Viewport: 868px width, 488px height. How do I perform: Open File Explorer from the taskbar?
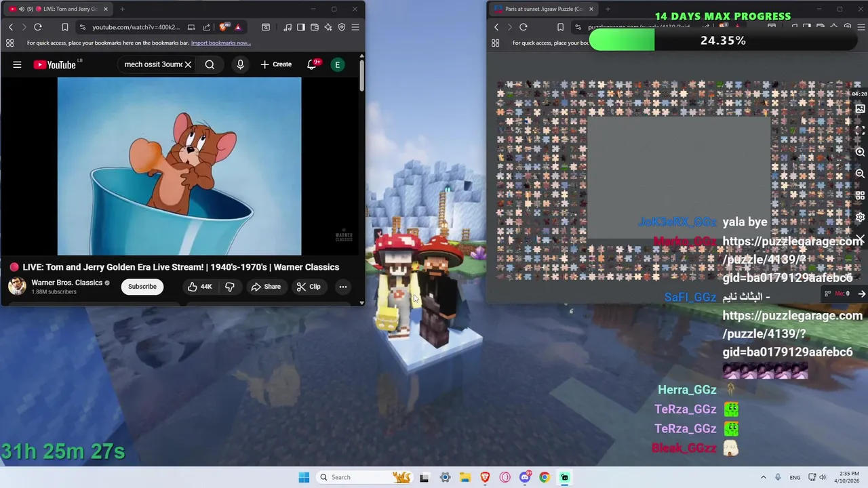pyautogui.click(x=465, y=477)
